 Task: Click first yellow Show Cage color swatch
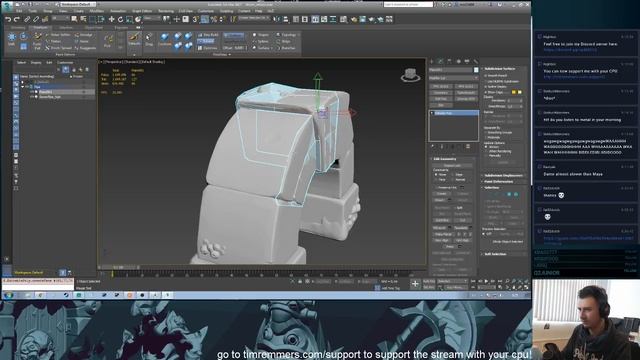pos(514,92)
